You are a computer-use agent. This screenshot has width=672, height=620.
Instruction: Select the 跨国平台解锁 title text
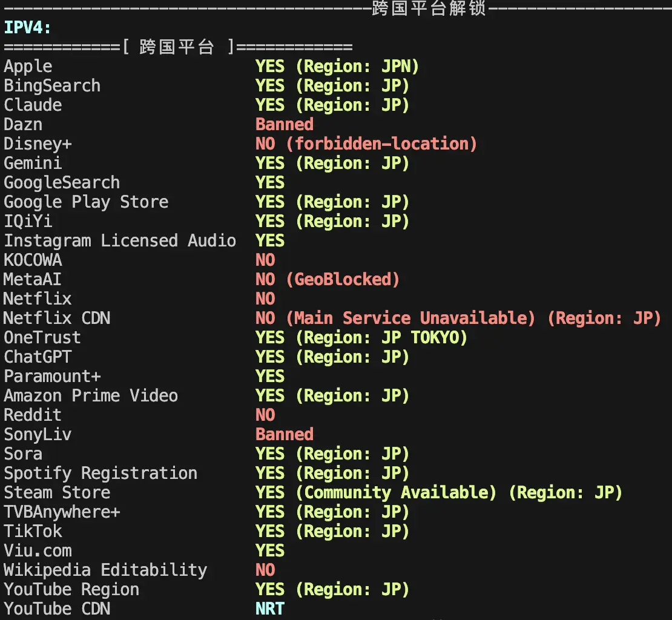[x=429, y=7]
